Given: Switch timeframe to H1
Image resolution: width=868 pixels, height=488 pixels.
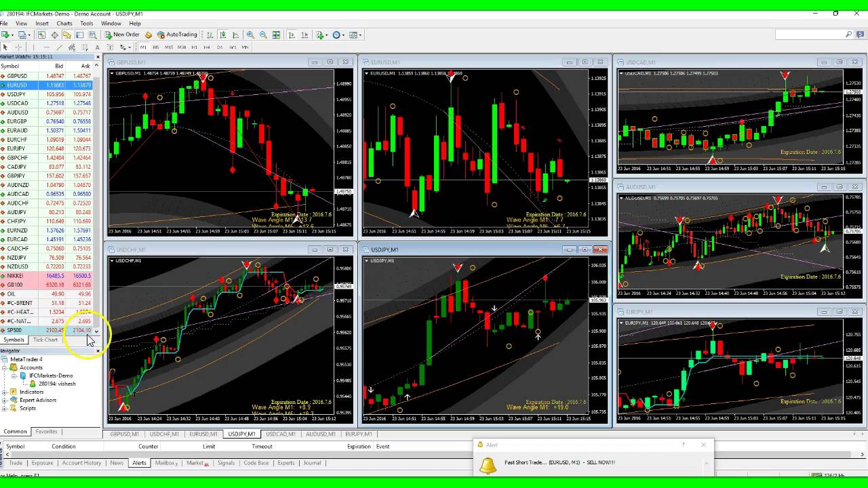Looking at the screenshot, I should click(195, 47).
